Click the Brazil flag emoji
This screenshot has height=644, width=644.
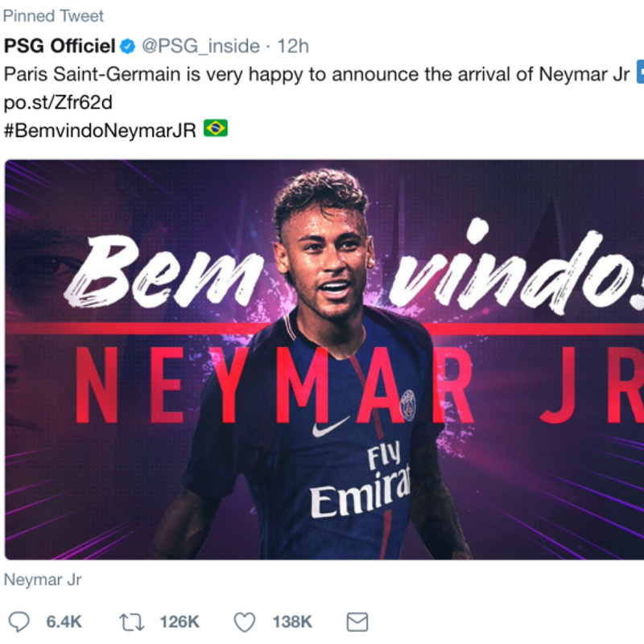216,128
